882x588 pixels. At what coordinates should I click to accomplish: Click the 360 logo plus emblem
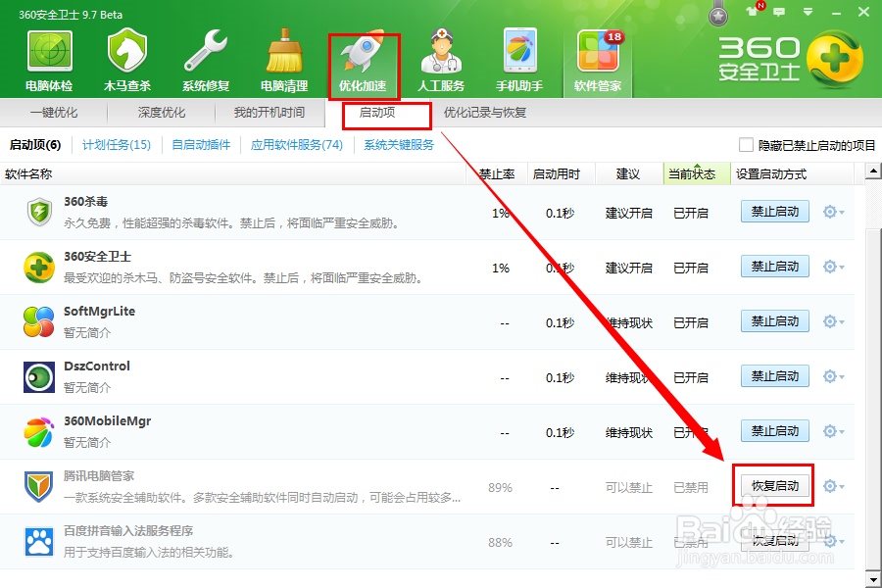(x=835, y=59)
